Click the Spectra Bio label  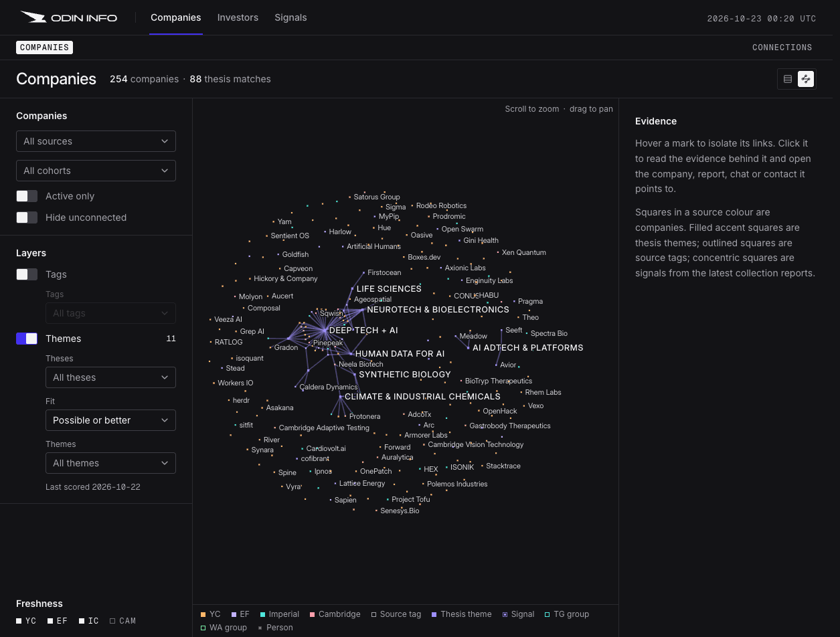pyautogui.click(x=549, y=333)
